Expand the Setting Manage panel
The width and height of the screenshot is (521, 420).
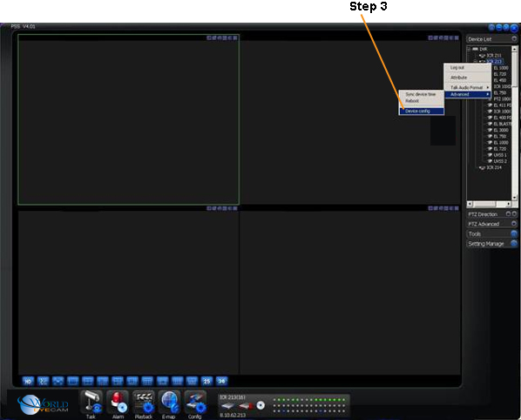pos(491,244)
